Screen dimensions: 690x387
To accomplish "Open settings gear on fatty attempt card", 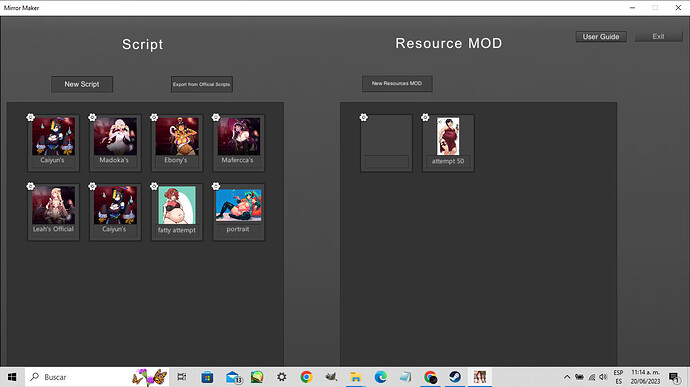I will pos(154,186).
